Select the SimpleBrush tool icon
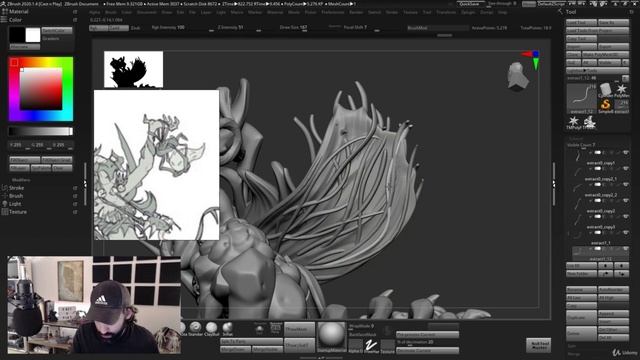640x360 pixels. (605, 105)
